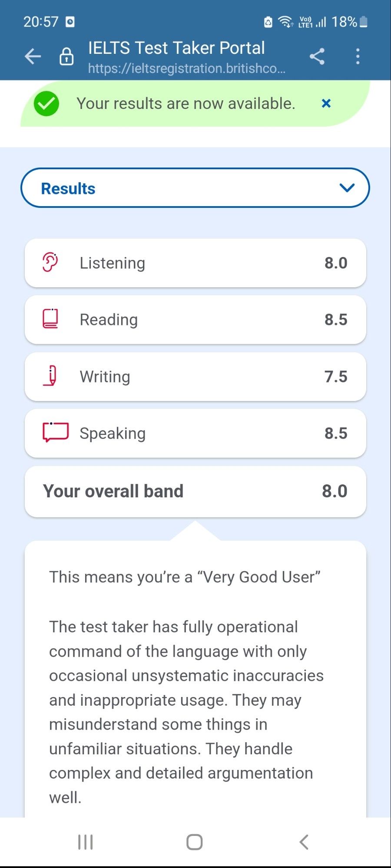Image resolution: width=391 pixels, height=868 pixels.
Task: Tap the Android home navigation button
Action: click(195, 842)
